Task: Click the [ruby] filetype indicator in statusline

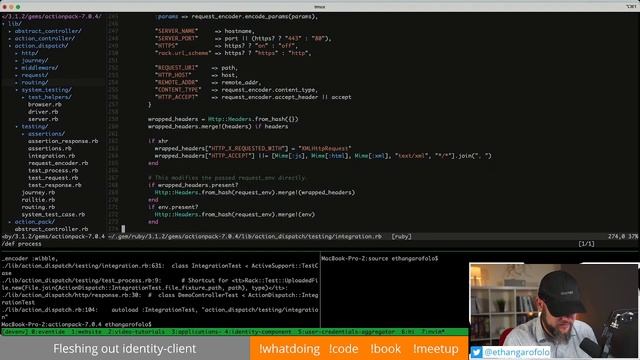Action: point(401,237)
